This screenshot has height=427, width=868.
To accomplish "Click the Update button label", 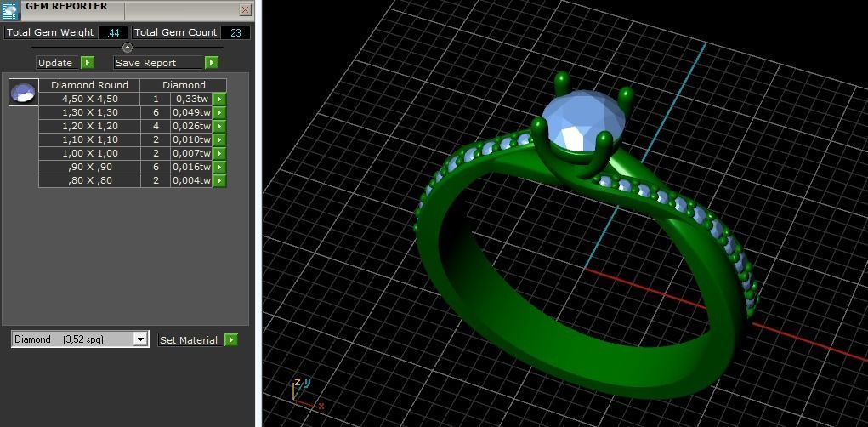I will click(55, 63).
